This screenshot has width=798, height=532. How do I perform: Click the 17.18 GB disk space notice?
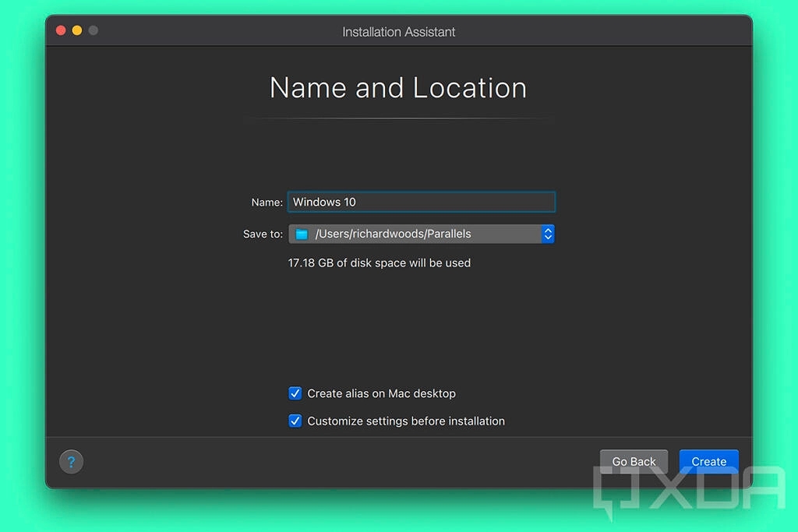(x=380, y=263)
